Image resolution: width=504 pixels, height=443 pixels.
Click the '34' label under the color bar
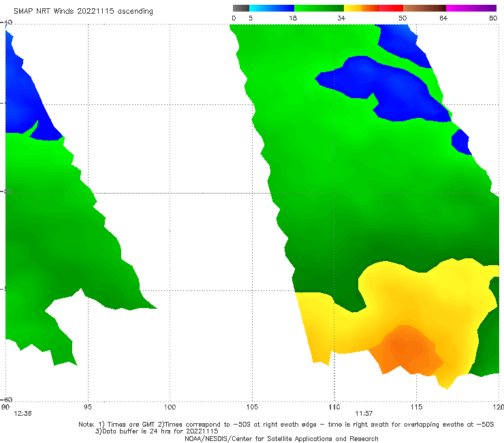click(x=341, y=18)
